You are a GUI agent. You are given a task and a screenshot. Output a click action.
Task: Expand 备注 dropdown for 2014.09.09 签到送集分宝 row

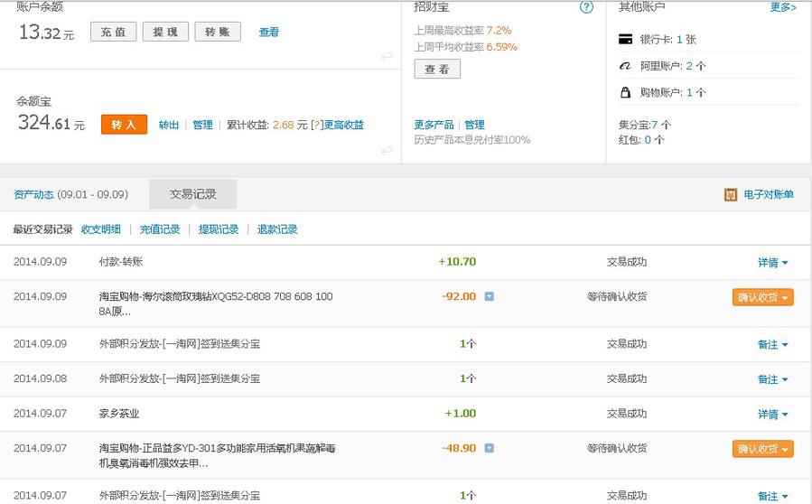point(772,344)
